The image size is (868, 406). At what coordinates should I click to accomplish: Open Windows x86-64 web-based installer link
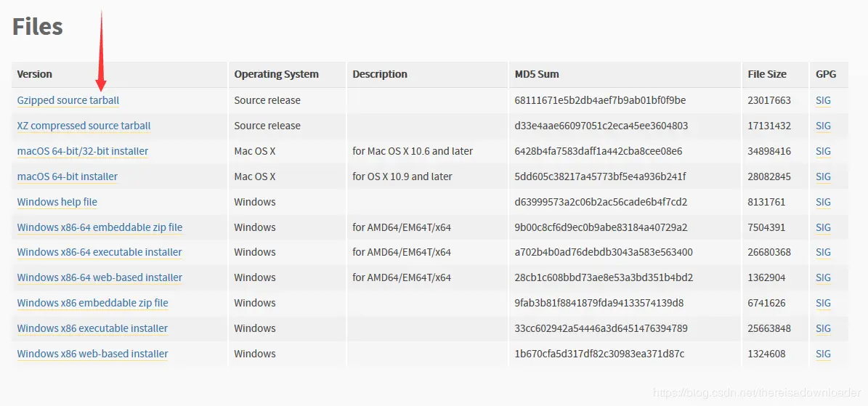pos(100,277)
